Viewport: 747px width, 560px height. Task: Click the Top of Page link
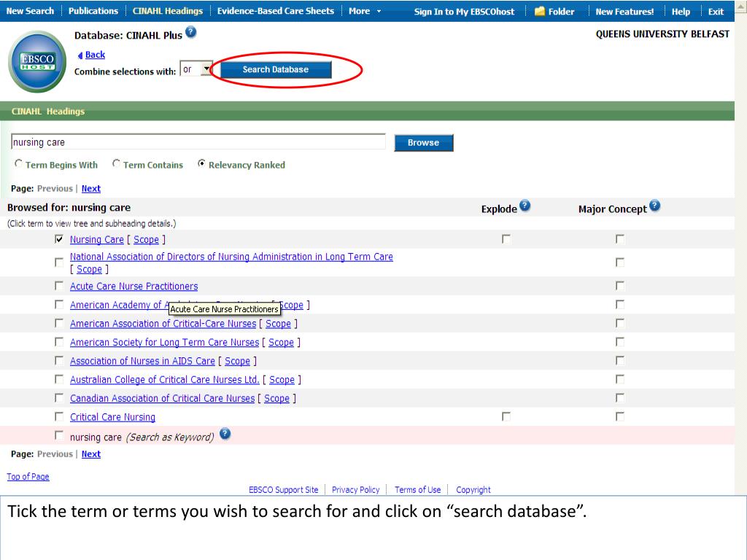(x=28, y=477)
